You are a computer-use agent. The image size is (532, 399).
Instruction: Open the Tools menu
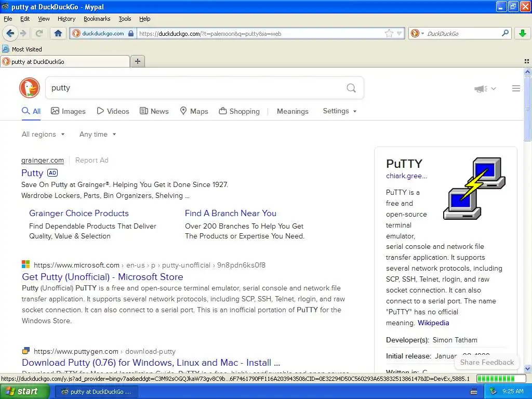(x=125, y=19)
